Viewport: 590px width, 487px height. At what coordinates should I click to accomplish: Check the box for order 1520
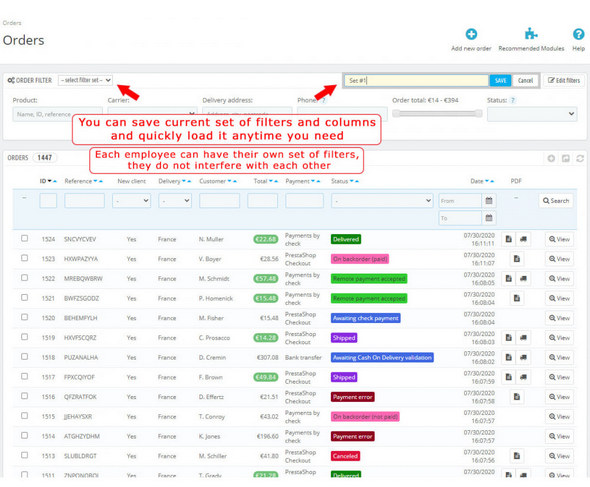coord(24,317)
